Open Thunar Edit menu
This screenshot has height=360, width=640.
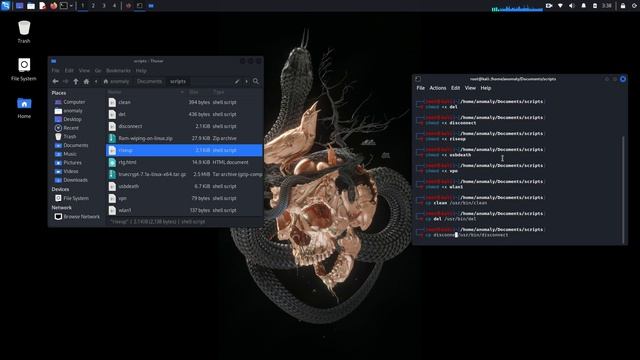pyautogui.click(x=69, y=71)
